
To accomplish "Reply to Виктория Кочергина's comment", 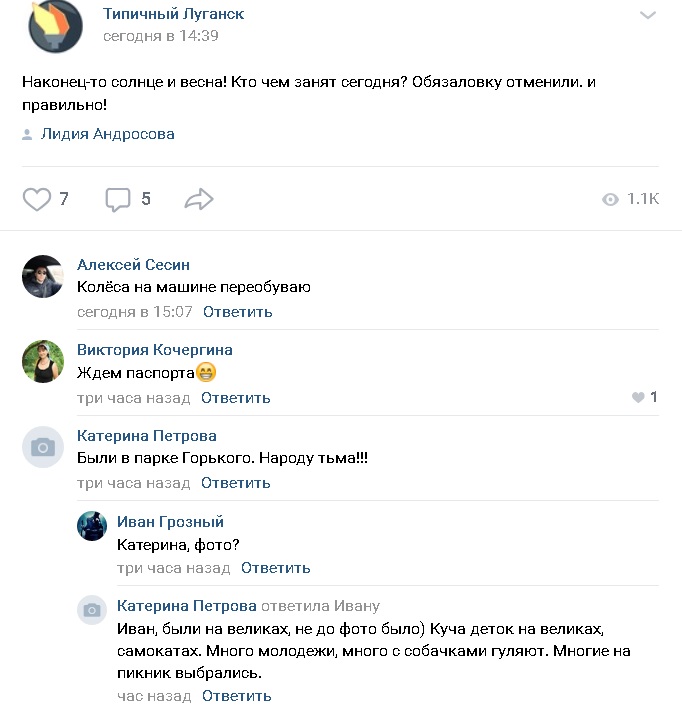I will coord(236,398).
